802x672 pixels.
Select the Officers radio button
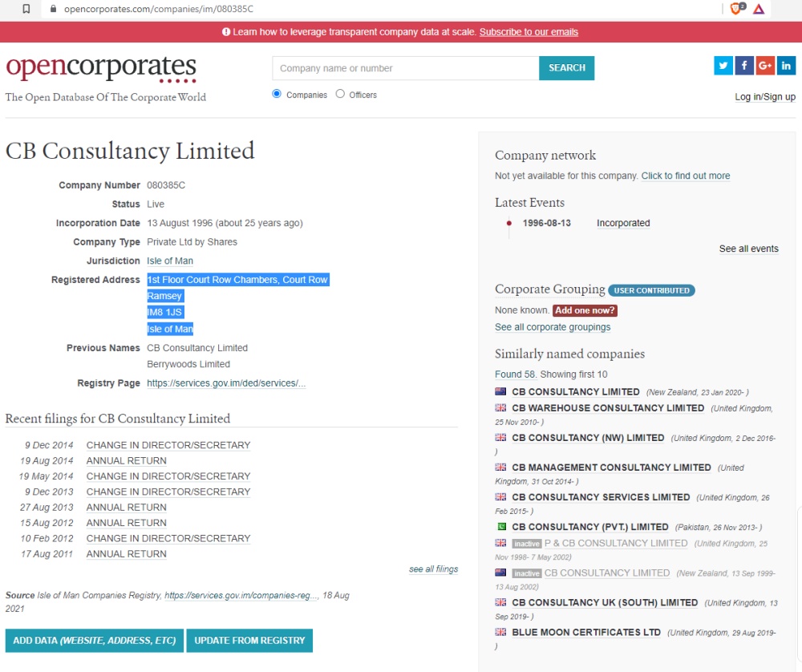click(340, 94)
